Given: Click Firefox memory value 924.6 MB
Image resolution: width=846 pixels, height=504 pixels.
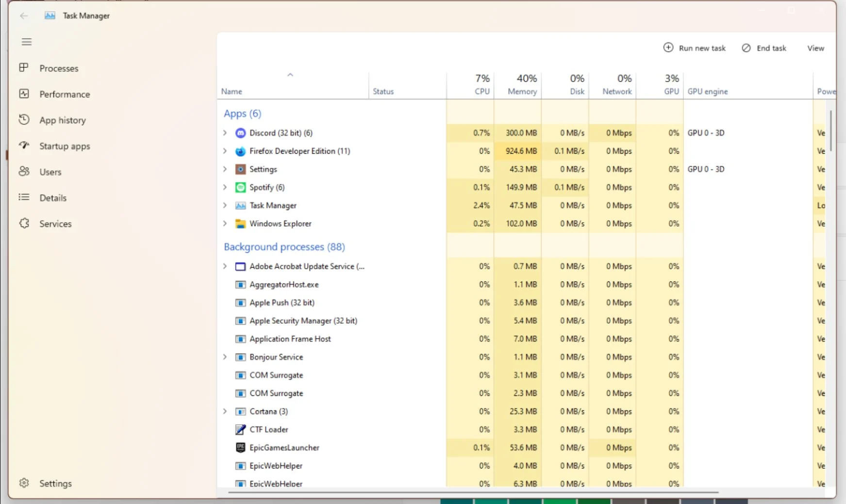Looking at the screenshot, I should [x=521, y=151].
